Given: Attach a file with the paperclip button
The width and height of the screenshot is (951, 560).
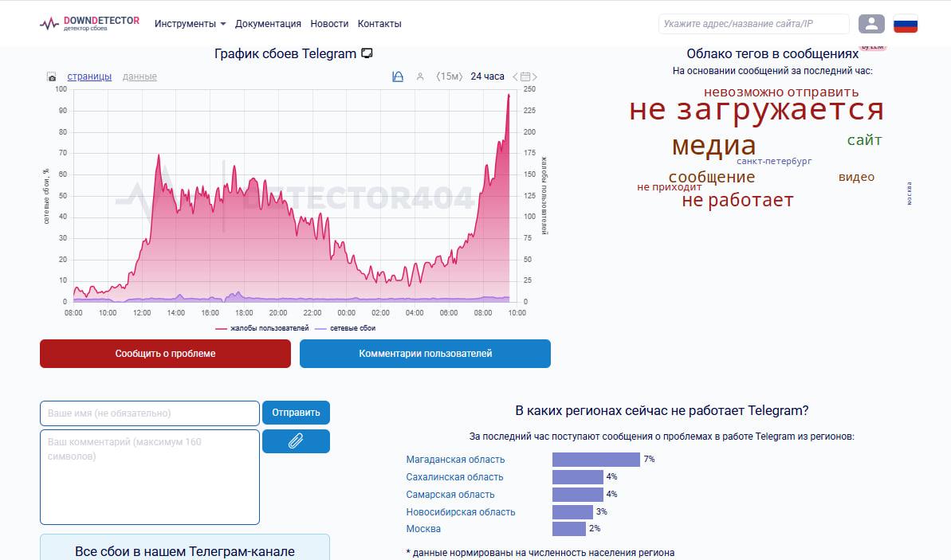Looking at the screenshot, I should coord(296,441).
